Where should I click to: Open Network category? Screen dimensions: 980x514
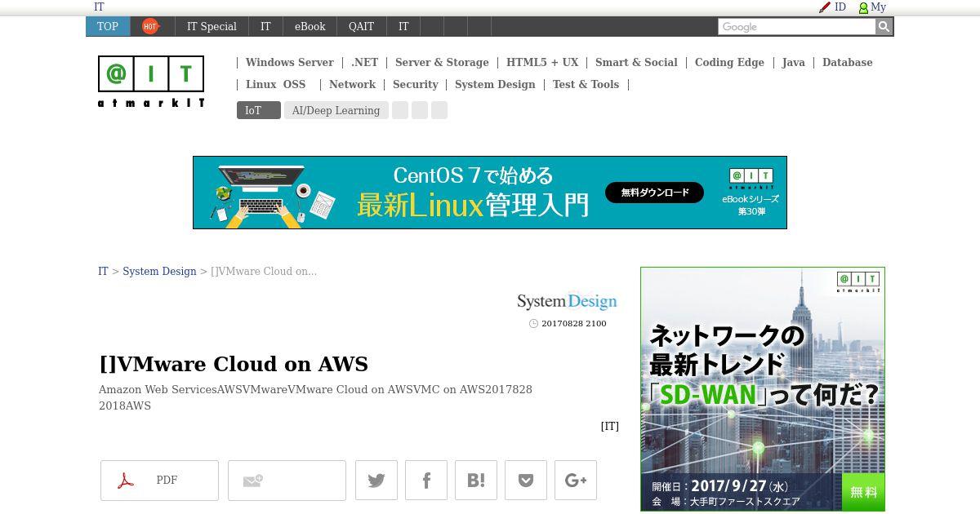click(x=352, y=84)
